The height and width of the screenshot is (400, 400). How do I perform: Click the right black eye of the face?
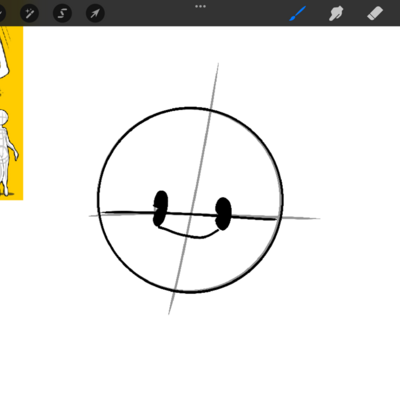[x=223, y=214]
